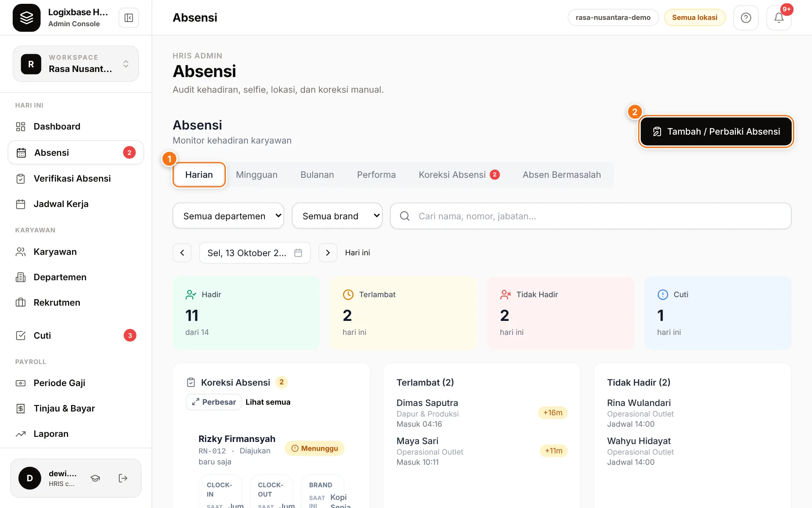Open the help question mark icon

[746, 18]
